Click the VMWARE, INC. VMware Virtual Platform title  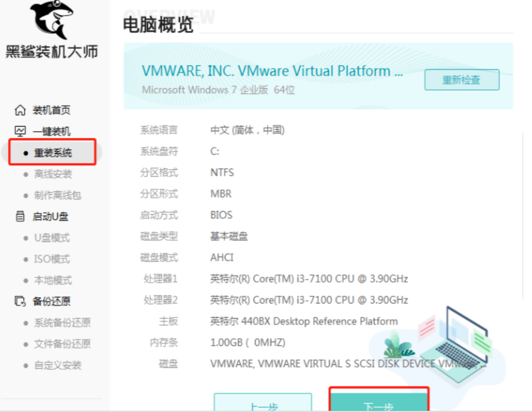pyautogui.click(x=272, y=71)
